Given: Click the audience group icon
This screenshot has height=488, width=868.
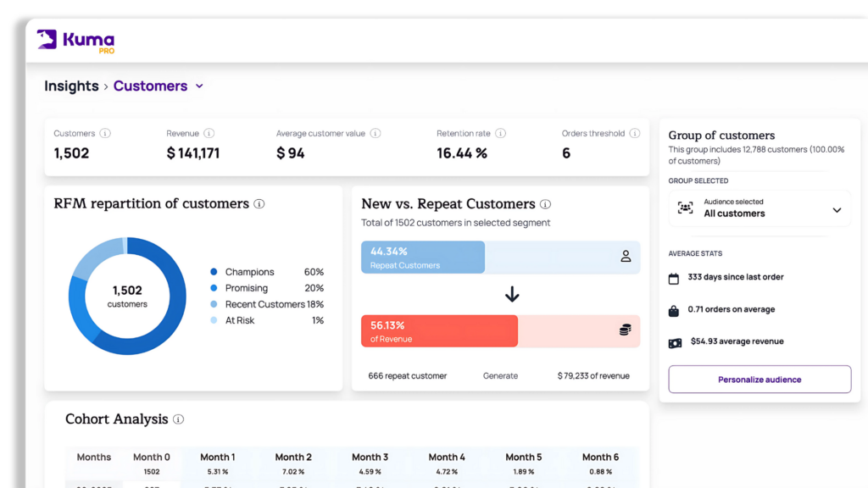Looking at the screenshot, I should click(x=685, y=208).
